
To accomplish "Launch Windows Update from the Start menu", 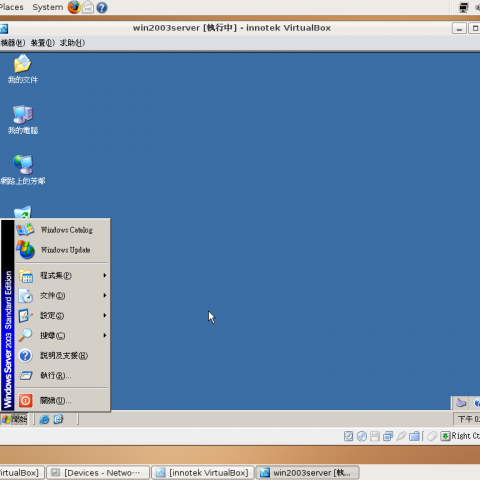I will pyautogui.click(x=62, y=250).
